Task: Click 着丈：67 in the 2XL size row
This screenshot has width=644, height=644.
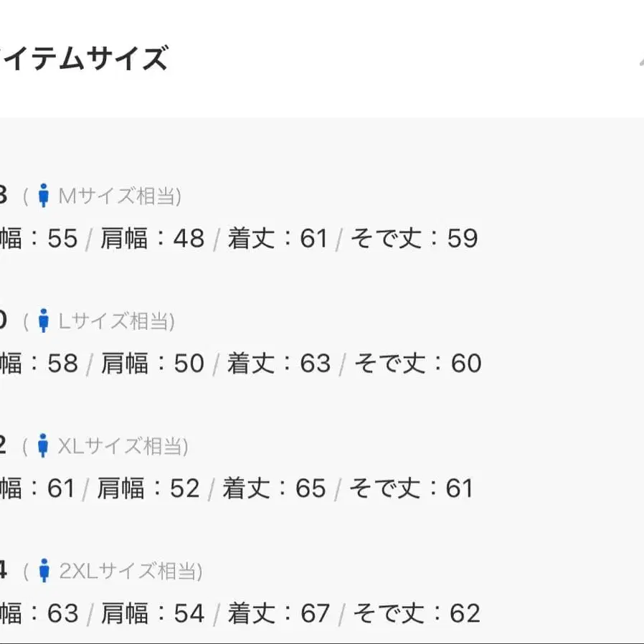Action: (279, 613)
